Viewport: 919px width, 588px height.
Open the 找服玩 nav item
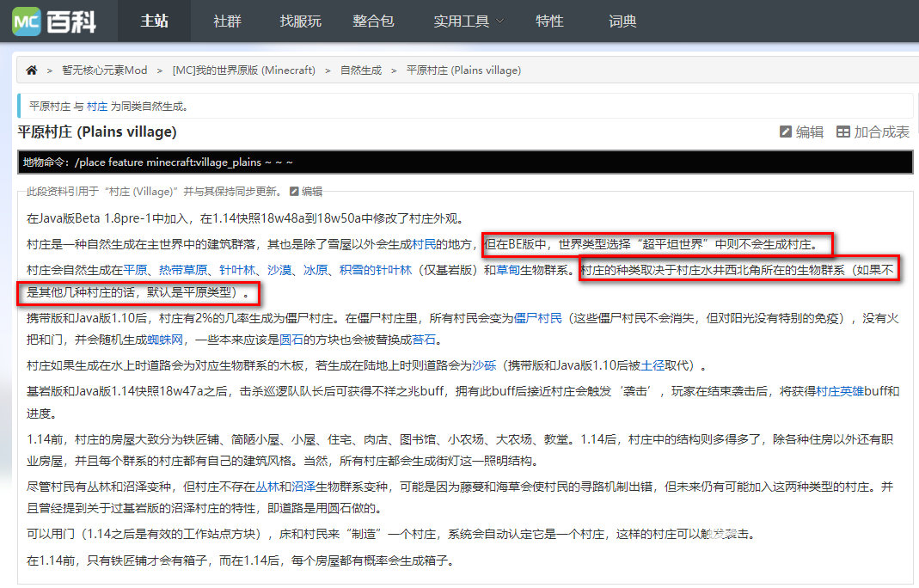point(299,21)
